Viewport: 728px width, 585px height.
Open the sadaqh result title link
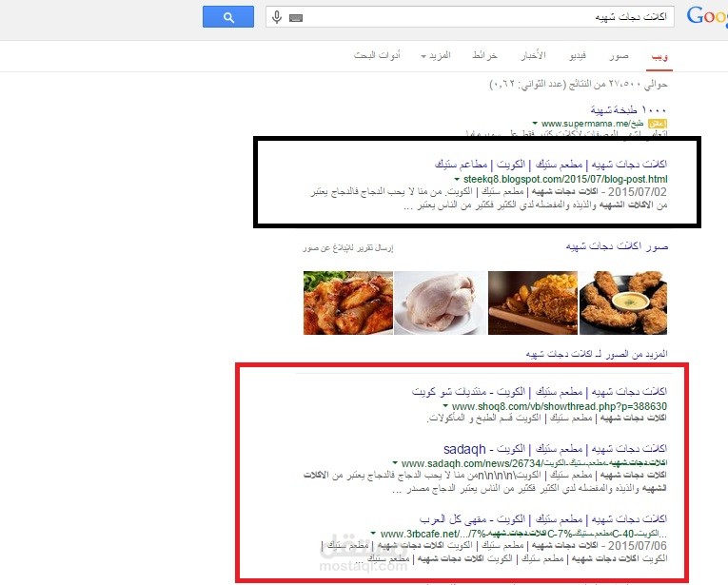(555, 449)
